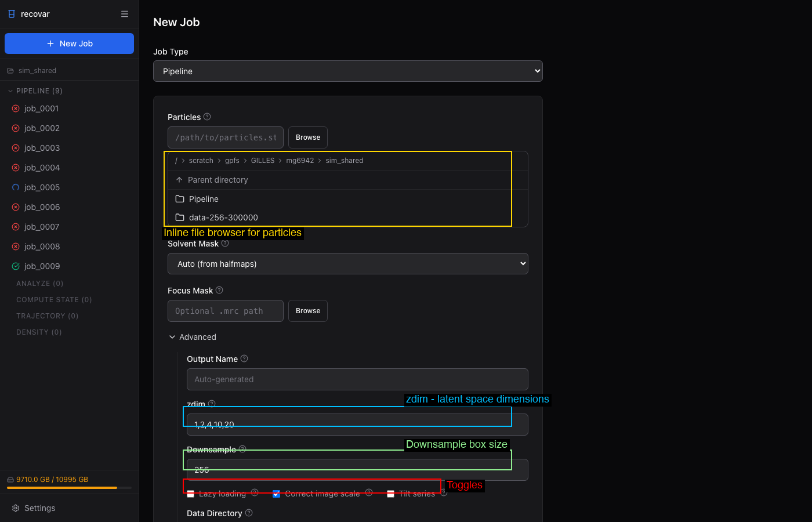Screen dimensions: 812x522
Task: Enable the Tilt series checkbox
Action: tap(391, 494)
